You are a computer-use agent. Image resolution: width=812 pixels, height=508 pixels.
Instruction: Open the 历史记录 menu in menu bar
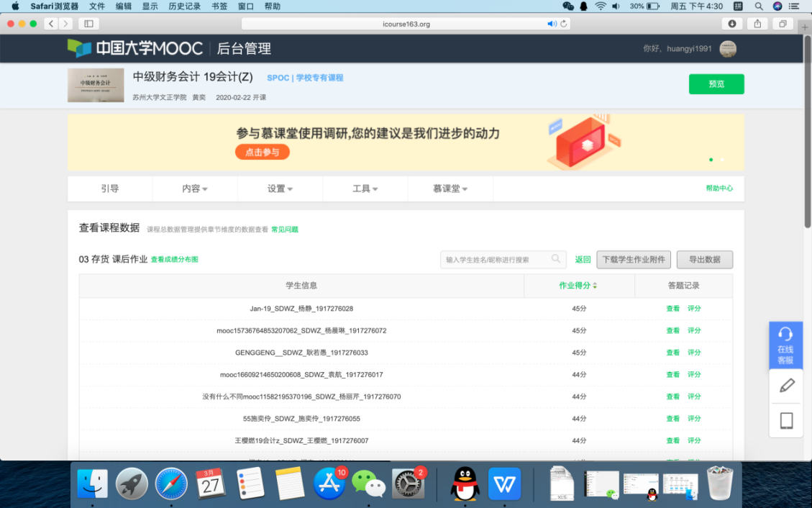click(x=184, y=6)
